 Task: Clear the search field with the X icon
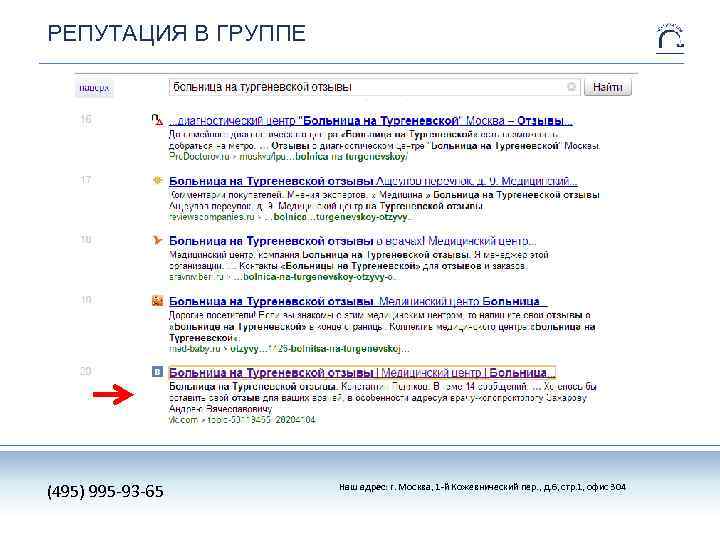572,86
